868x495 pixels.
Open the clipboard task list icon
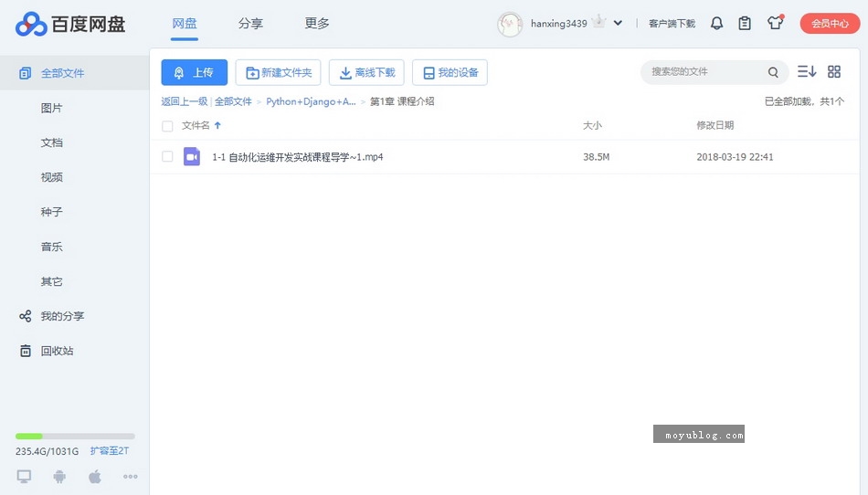coord(745,23)
